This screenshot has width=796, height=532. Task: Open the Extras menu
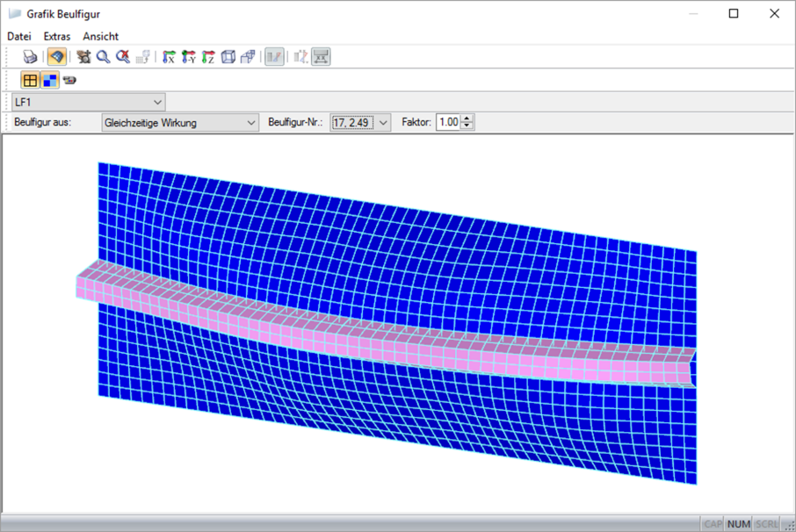click(57, 37)
